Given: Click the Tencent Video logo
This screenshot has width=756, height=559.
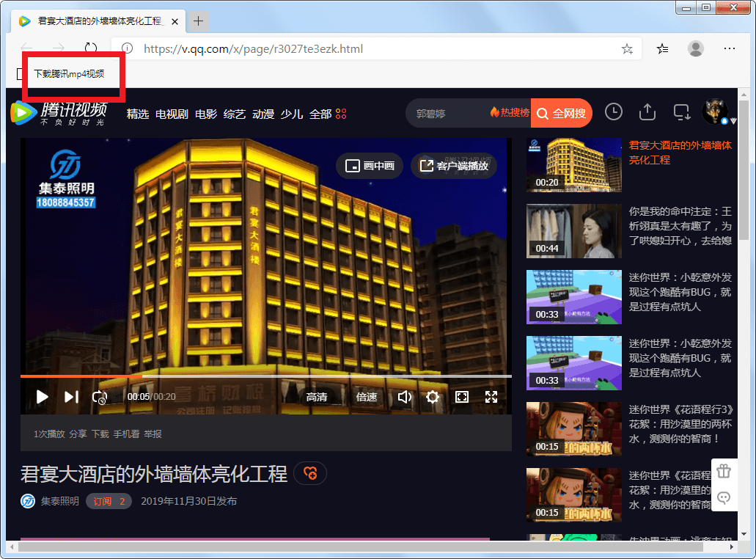Looking at the screenshot, I should pyautogui.click(x=59, y=114).
